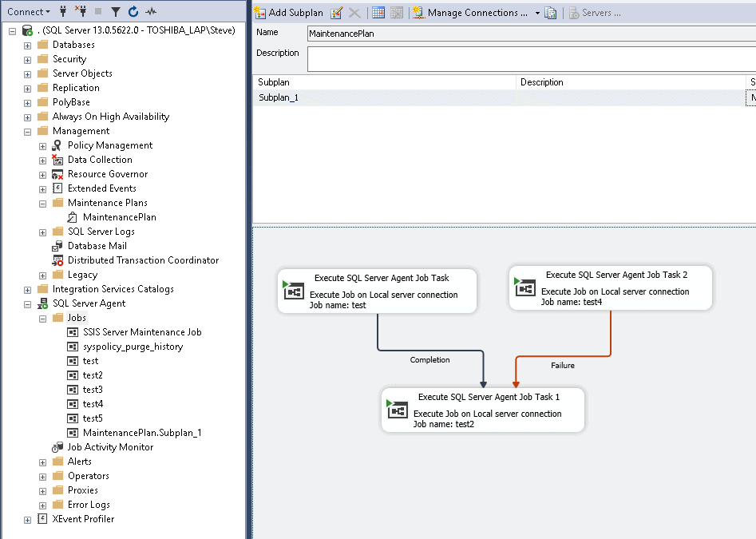
Task: Click Manage Connections button
Action: [470, 13]
